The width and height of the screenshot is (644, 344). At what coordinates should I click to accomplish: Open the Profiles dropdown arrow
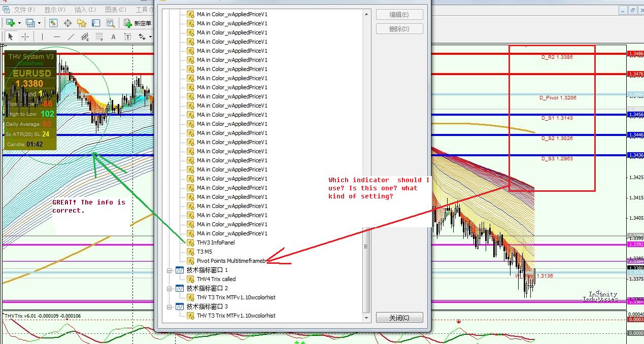click(39, 23)
